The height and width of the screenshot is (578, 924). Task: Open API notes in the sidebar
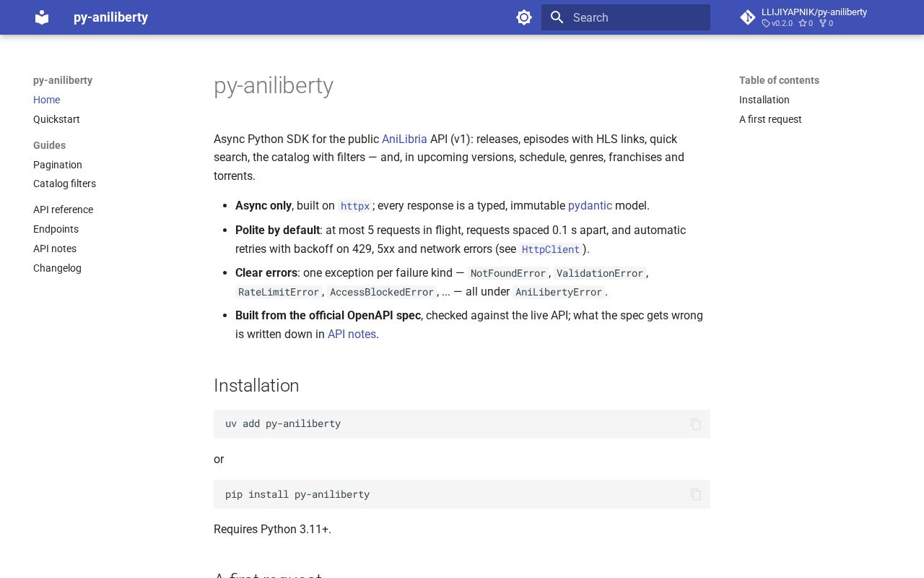pyautogui.click(x=55, y=249)
